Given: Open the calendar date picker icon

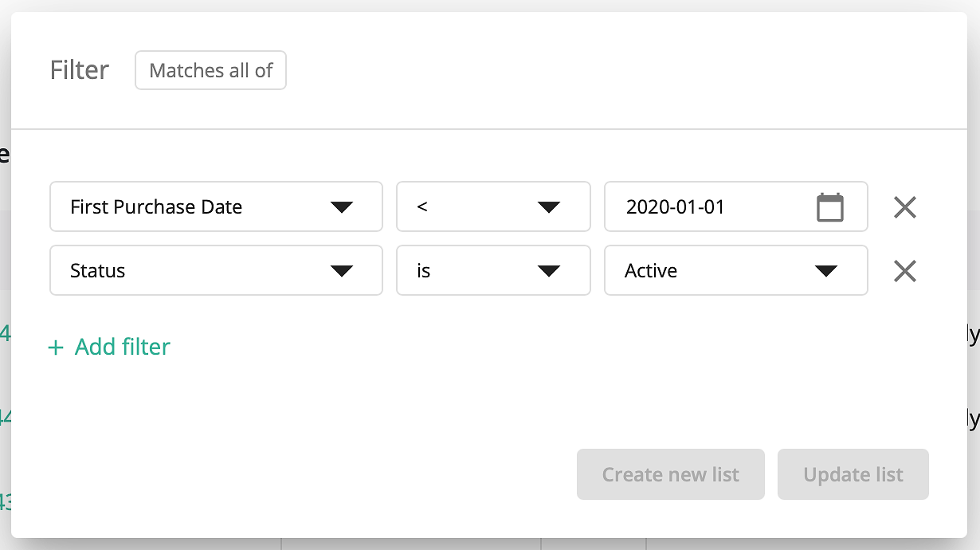Looking at the screenshot, I should [829, 207].
